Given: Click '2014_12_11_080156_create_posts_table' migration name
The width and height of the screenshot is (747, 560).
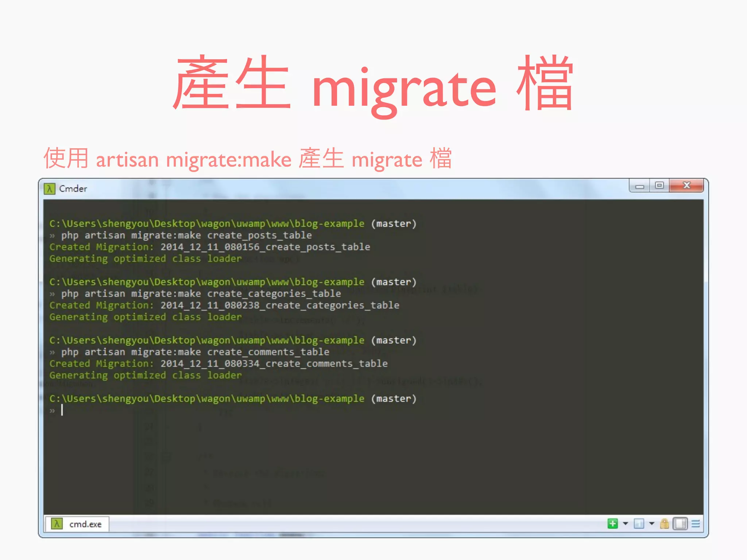Looking at the screenshot, I should (x=265, y=247).
